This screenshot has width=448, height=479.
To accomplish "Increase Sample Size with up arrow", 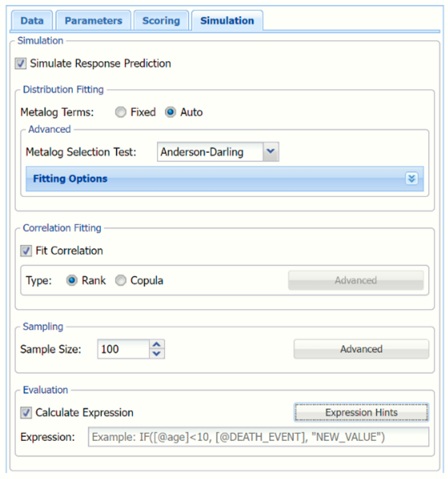I will tap(157, 345).
